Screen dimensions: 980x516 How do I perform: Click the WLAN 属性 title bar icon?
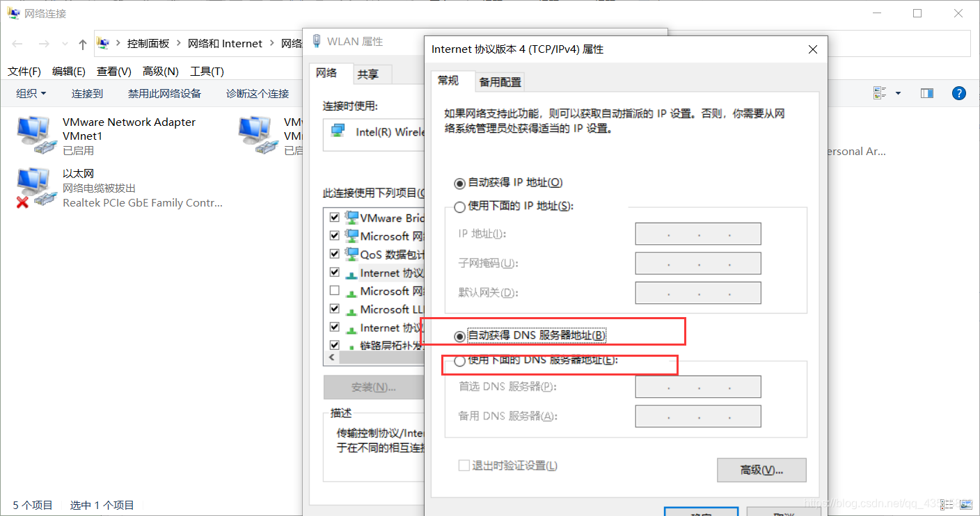point(317,42)
